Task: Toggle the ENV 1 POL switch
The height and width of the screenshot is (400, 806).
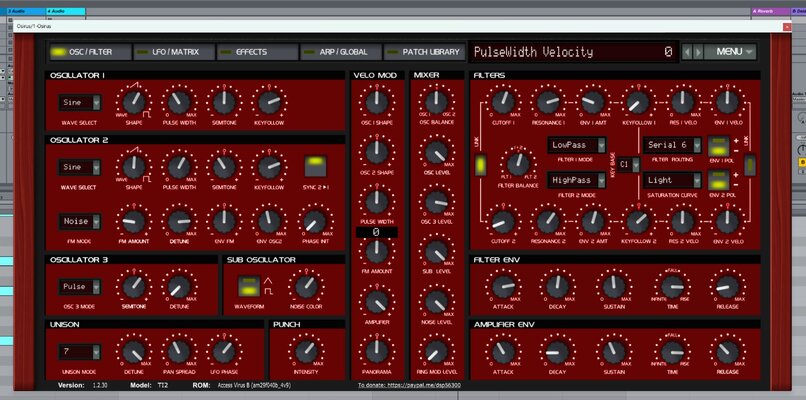Action: coord(718,146)
